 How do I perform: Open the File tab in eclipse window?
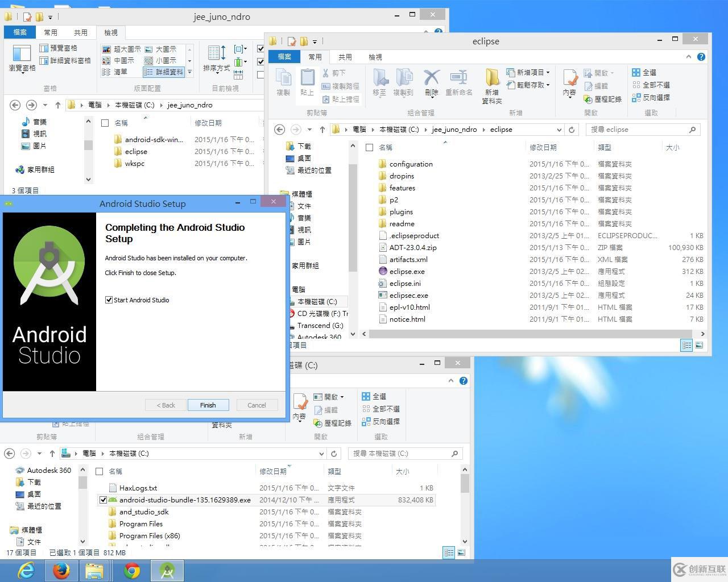[284, 57]
